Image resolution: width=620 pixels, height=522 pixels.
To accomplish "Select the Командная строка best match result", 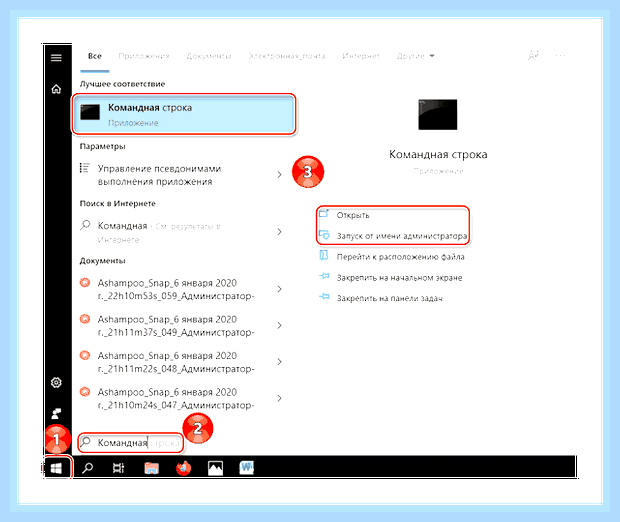I will [184, 114].
